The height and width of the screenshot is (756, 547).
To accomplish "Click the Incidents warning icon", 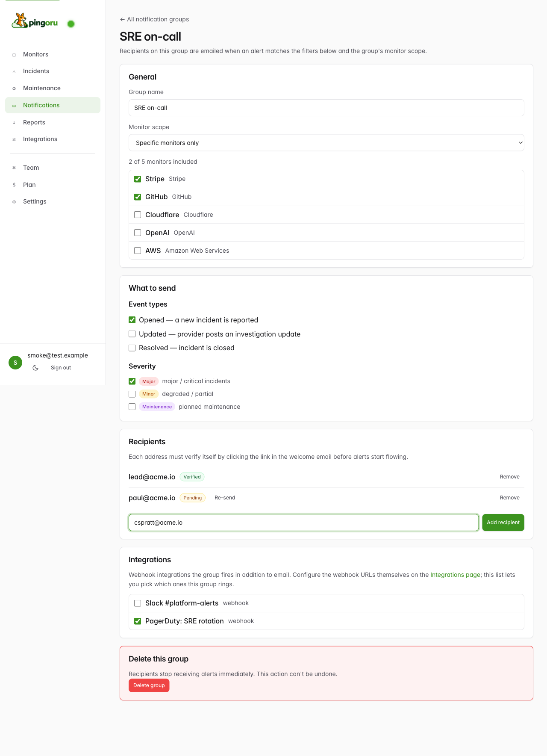I will (14, 71).
